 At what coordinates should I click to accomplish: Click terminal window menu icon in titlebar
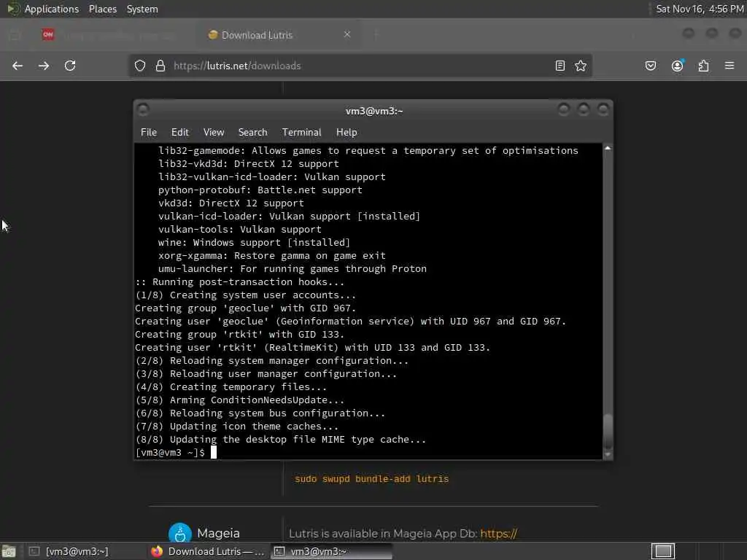pyautogui.click(x=143, y=110)
